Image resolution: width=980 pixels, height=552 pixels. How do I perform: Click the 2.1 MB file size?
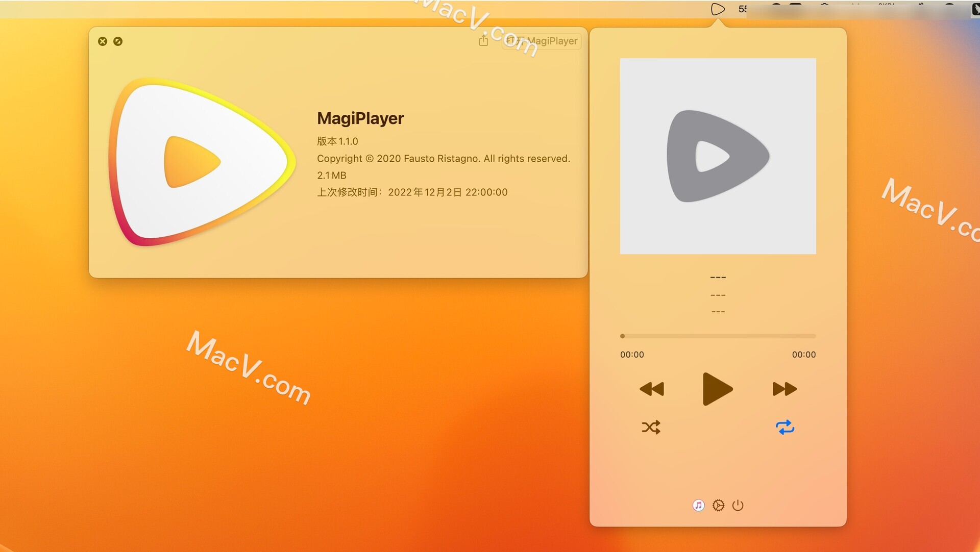pyautogui.click(x=332, y=175)
